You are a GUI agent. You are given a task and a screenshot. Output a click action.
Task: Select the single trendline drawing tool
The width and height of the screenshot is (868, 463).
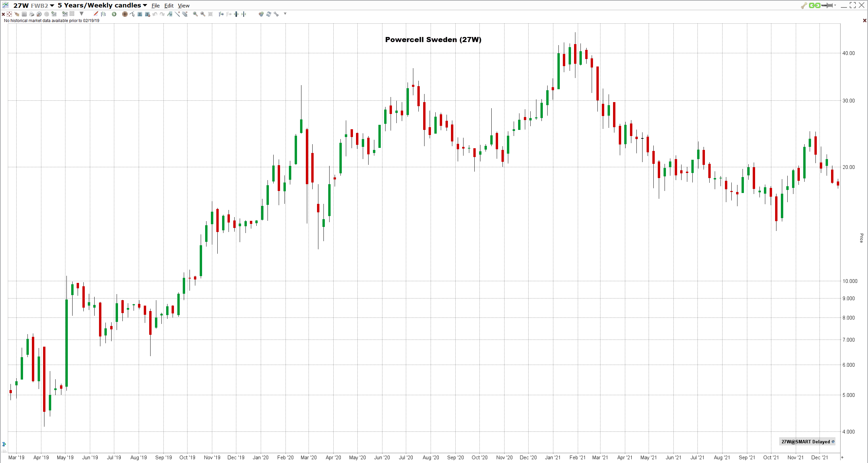pos(177,14)
